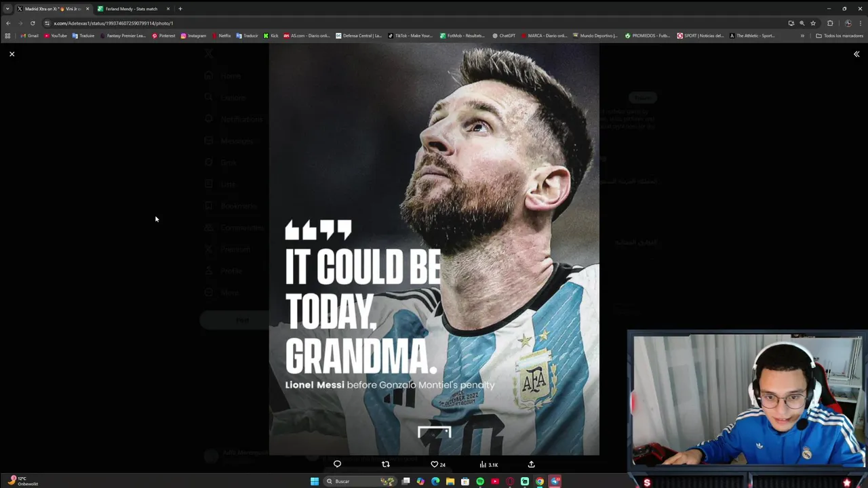Image resolution: width=868 pixels, height=488 pixels.
Task: Open Mundo Deportivo bookmark
Action: (x=595, y=36)
